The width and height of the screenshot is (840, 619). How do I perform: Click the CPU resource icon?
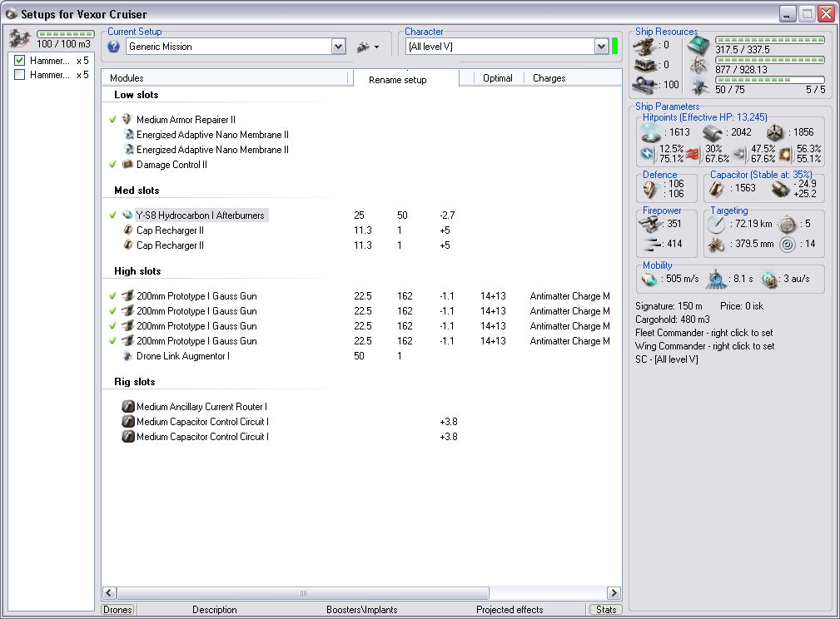tap(698, 47)
